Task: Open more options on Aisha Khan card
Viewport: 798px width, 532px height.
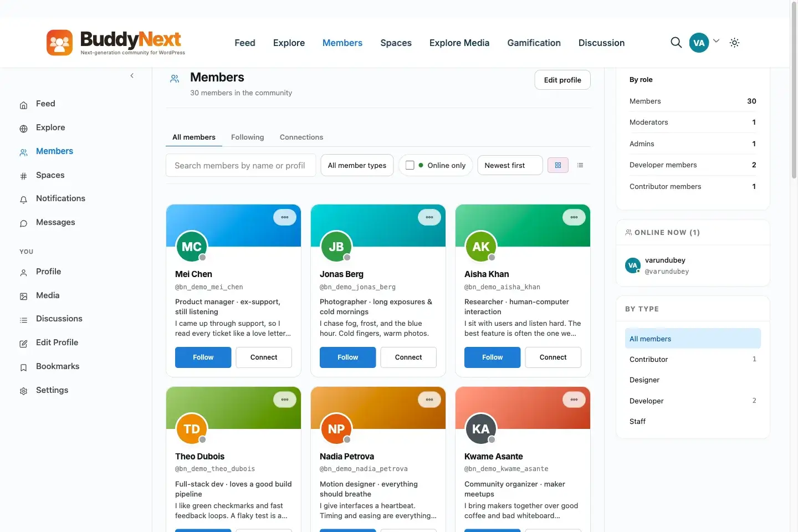Action: click(x=574, y=217)
